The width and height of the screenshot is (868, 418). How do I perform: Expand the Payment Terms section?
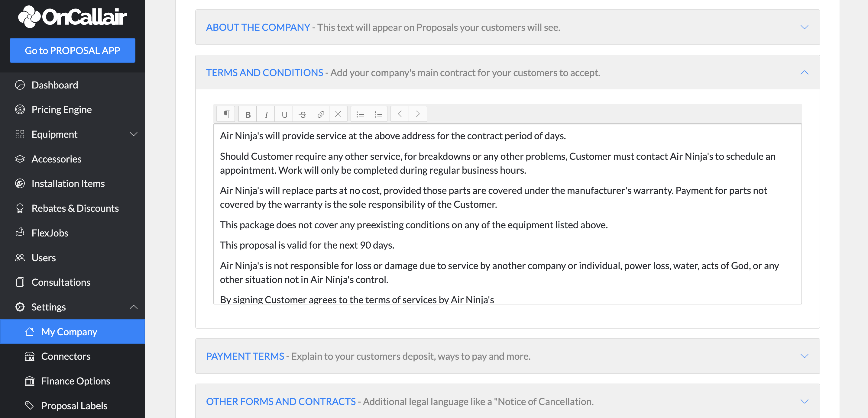[x=804, y=356]
